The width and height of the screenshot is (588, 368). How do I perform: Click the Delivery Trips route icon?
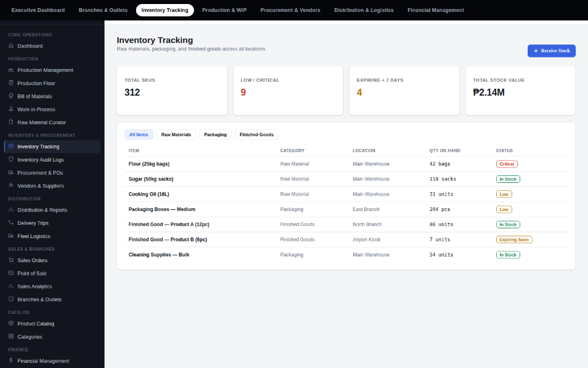11,223
